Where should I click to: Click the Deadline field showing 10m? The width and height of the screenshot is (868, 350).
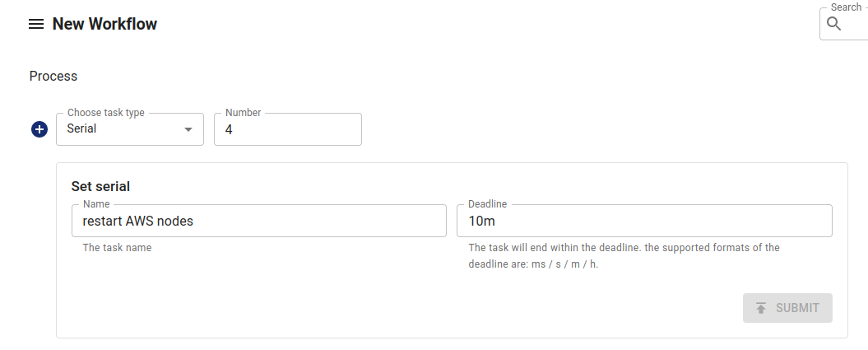(x=643, y=221)
